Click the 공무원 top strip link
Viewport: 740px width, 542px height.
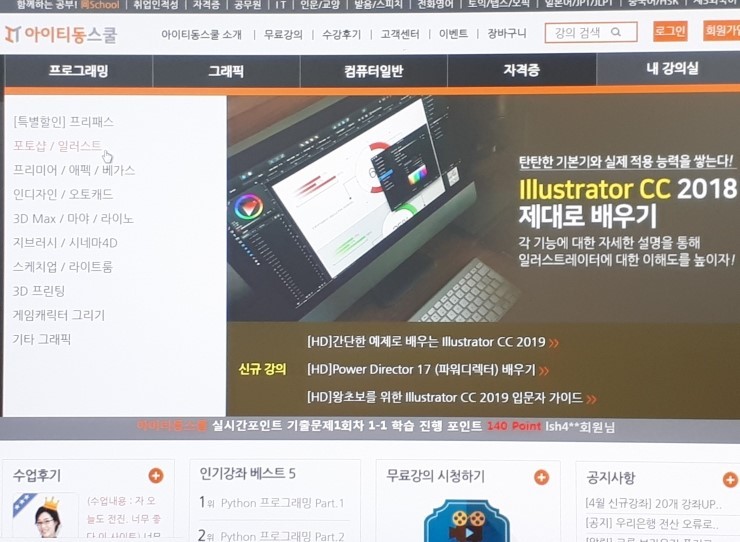pos(248,5)
